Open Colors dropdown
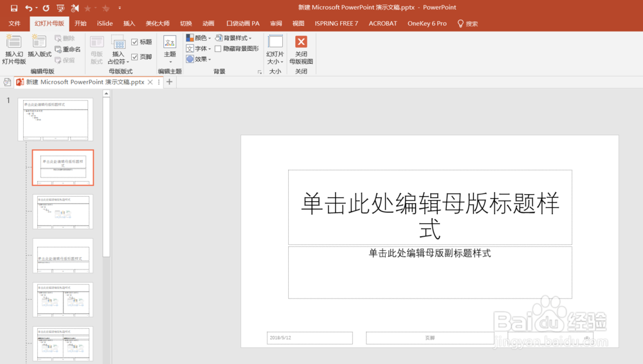 click(x=199, y=38)
